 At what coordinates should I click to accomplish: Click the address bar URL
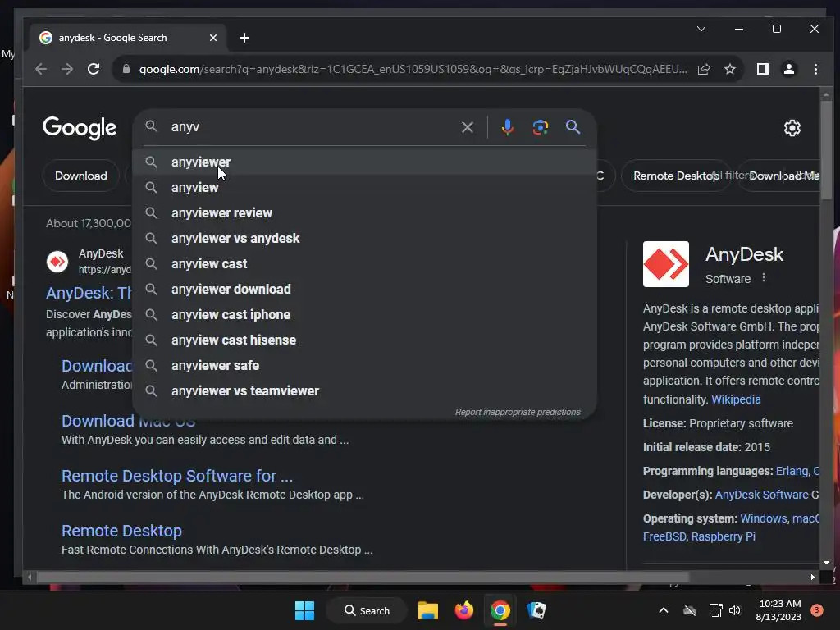click(413, 69)
